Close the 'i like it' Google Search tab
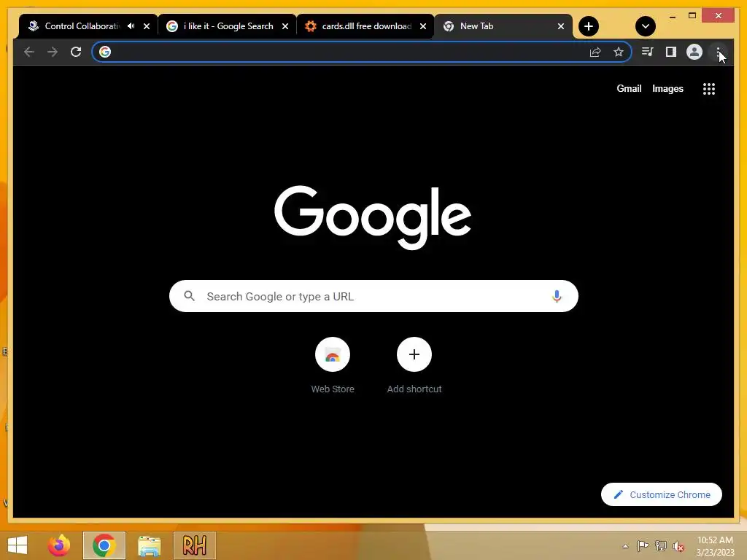The image size is (747, 560). pyautogui.click(x=285, y=26)
